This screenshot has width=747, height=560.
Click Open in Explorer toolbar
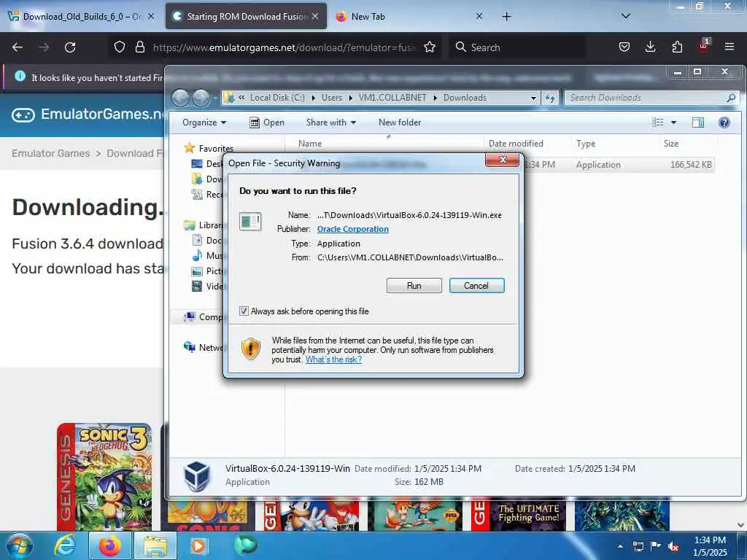pos(267,122)
